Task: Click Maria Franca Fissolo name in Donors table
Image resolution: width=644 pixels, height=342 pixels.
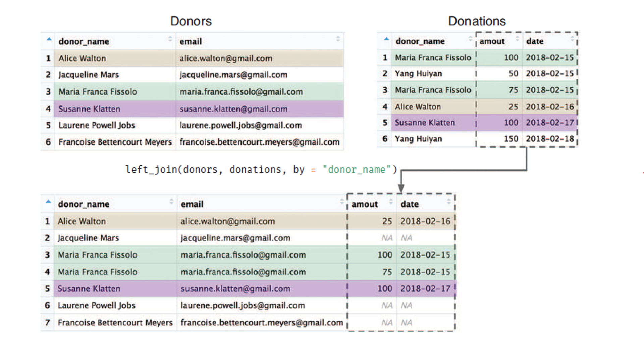Action: (98, 92)
